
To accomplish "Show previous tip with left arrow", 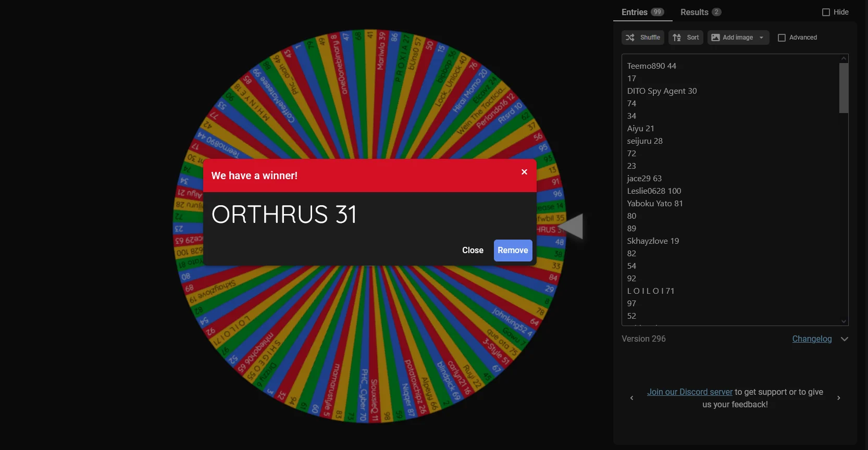I will click(x=631, y=398).
